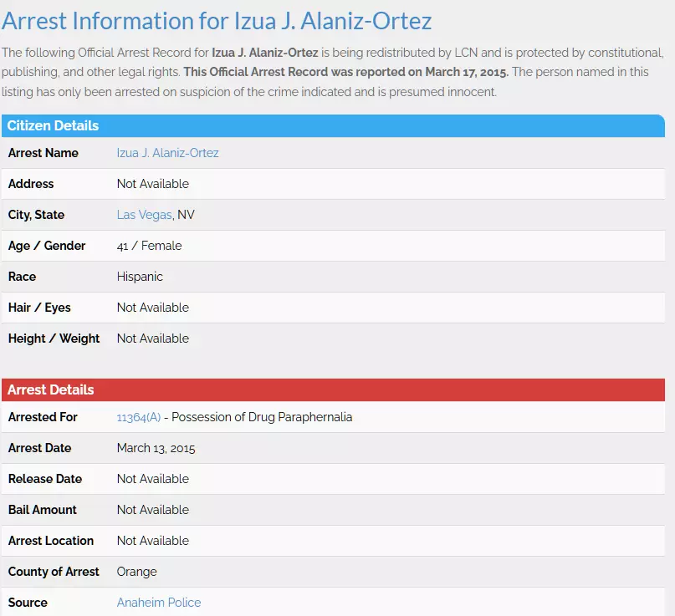Viewport: 675px width, 616px height.
Task: Click the 'Bail Amount' row label
Action: pos(42,510)
